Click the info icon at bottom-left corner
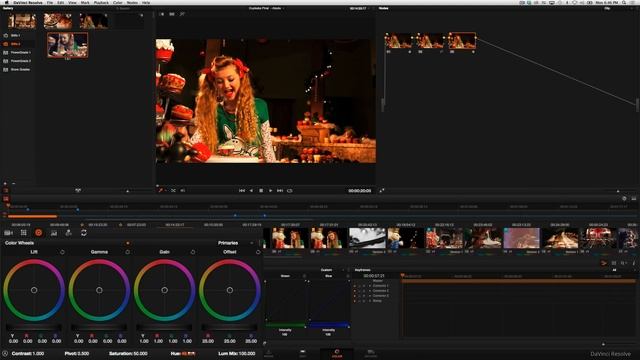Viewport: 640px width, 360px height. pos(5,353)
